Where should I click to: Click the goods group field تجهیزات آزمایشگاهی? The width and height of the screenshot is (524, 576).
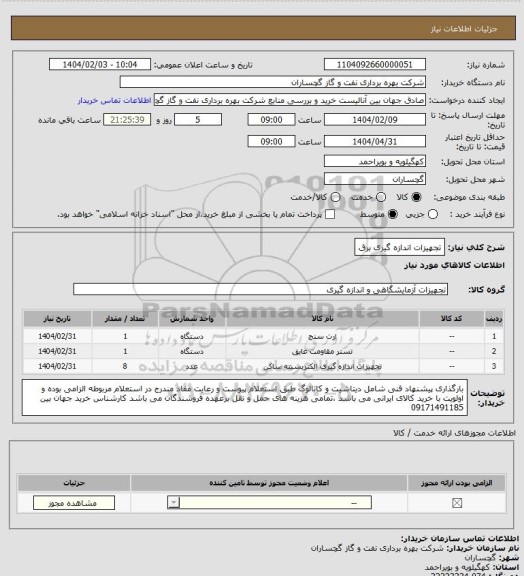[260, 289]
